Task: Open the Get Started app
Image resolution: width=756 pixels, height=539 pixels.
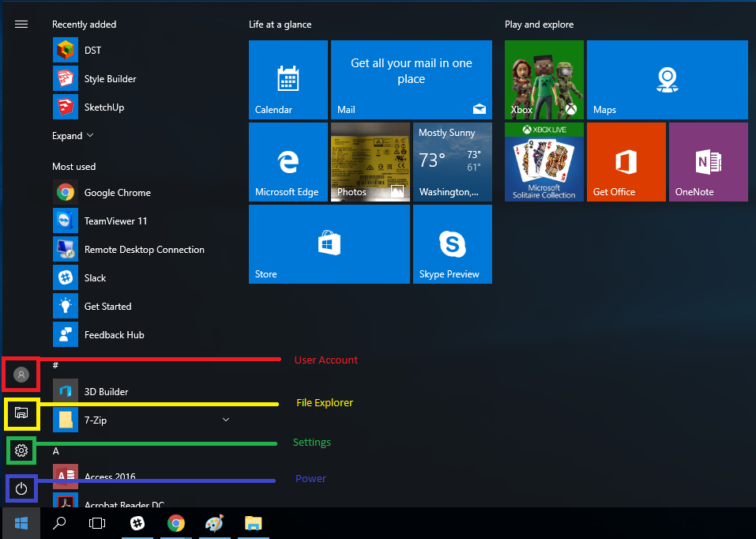Action: pyautogui.click(x=107, y=307)
